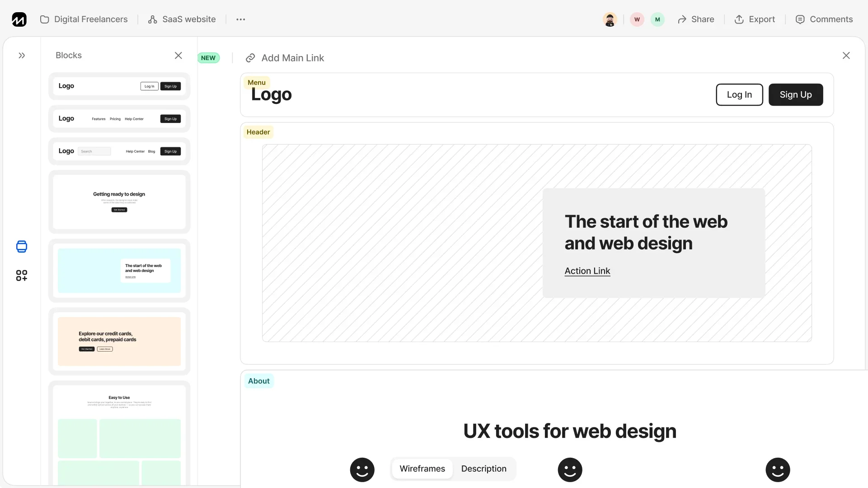Click the pink W collaborator avatar
868x488 pixels.
tap(637, 19)
